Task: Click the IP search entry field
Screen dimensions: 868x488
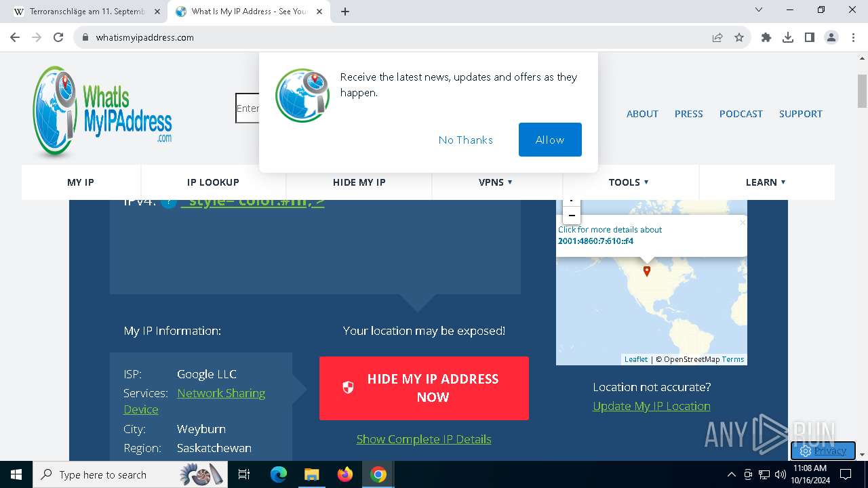Action: [248, 108]
